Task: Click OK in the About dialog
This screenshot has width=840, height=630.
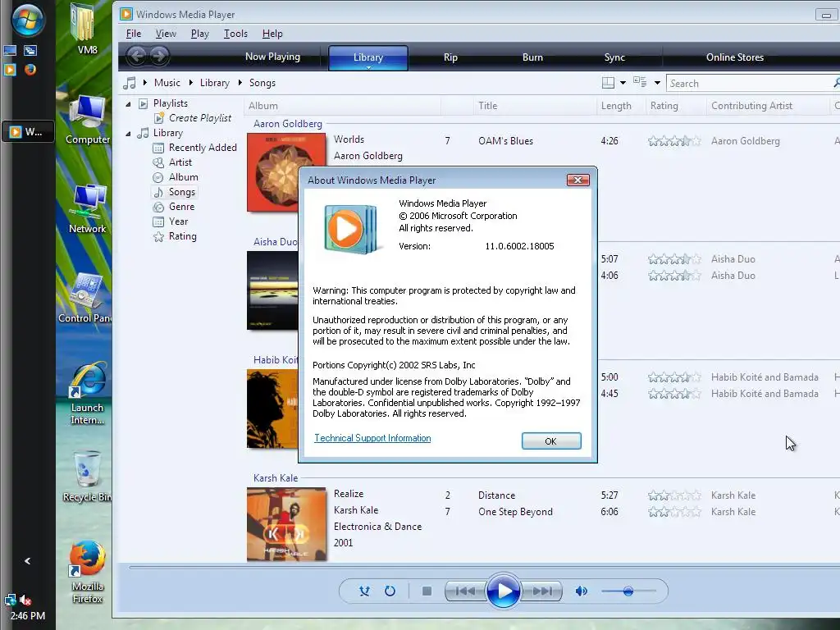Action: click(551, 441)
